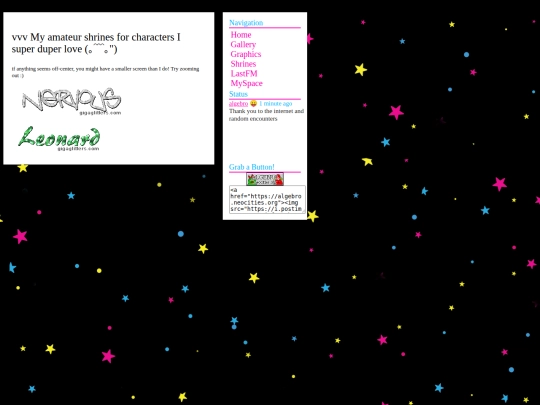This screenshot has width=540, height=405.
Task: Visit the Shrines page link
Action: [243, 64]
